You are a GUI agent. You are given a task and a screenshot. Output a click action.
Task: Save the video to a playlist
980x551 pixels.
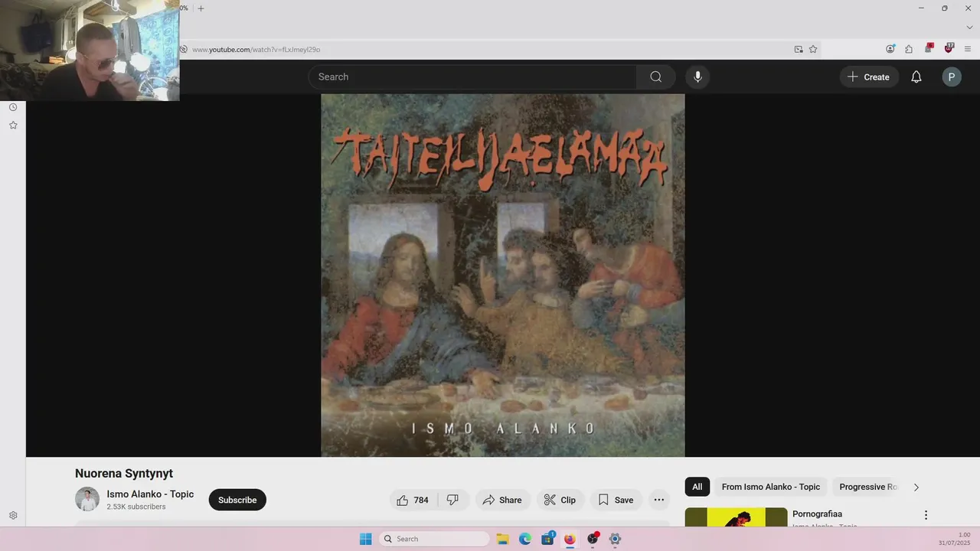tap(616, 500)
